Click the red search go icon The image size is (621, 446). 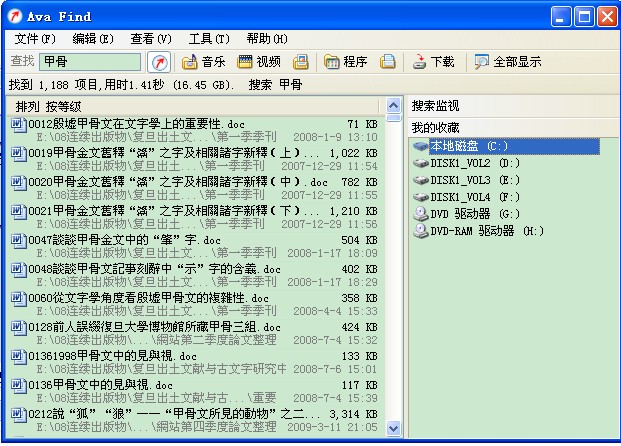[x=158, y=62]
